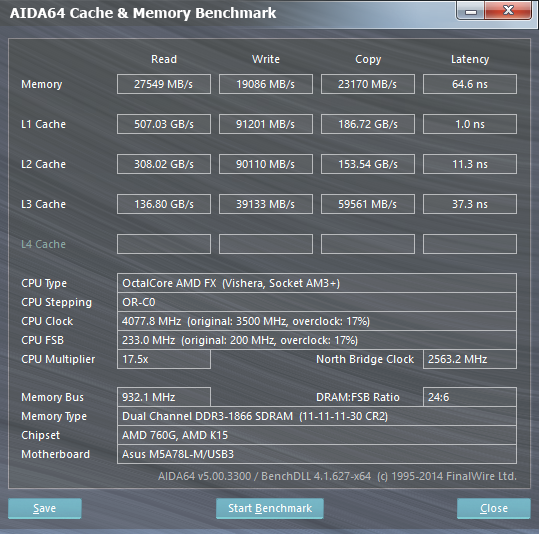Click the Copy column header
This screenshot has width=539, height=534.
368,59
